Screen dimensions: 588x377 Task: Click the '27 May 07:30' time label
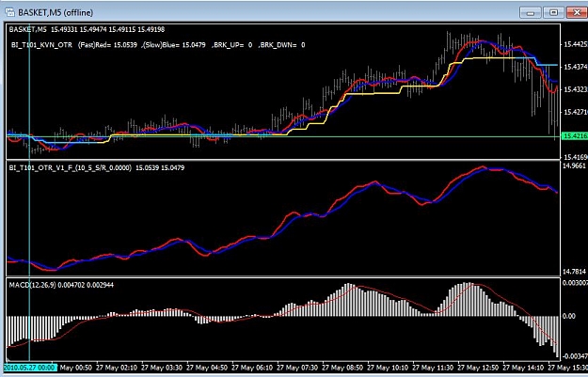tap(299, 368)
